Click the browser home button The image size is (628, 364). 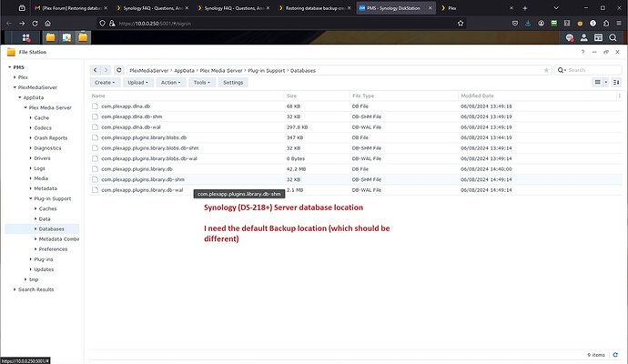tap(47, 24)
